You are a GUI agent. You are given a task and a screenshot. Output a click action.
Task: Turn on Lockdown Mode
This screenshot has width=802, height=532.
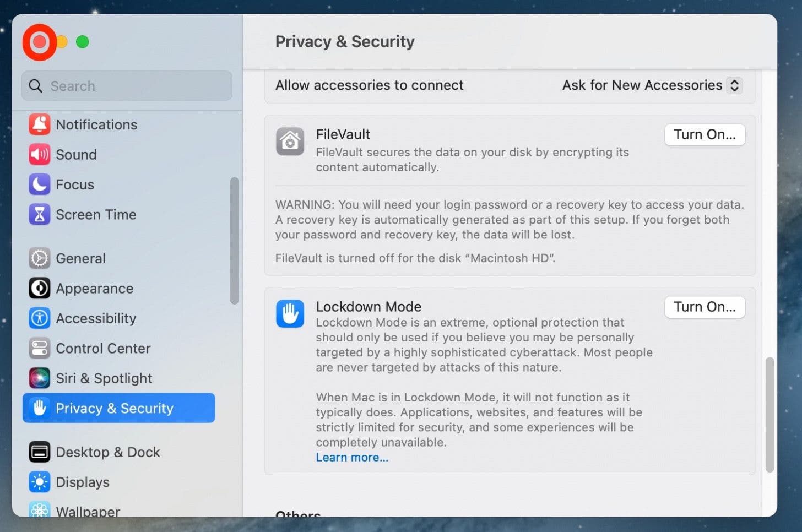[705, 307]
